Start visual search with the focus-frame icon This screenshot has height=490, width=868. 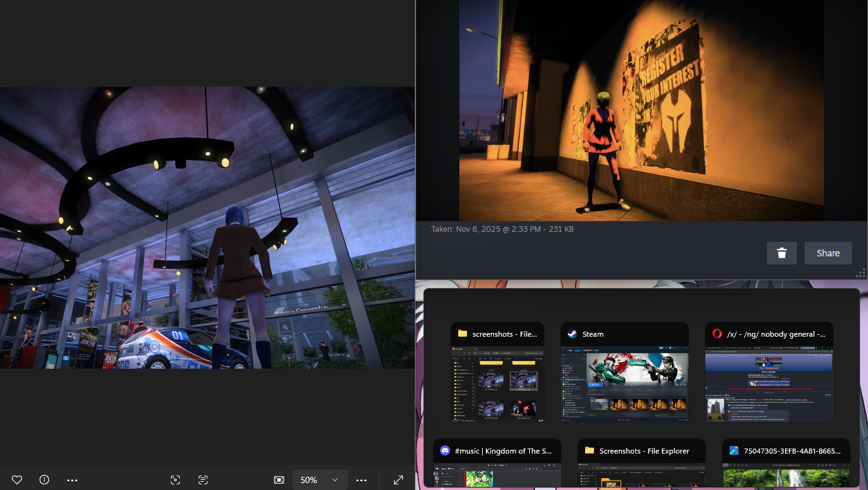click(175, 480)
